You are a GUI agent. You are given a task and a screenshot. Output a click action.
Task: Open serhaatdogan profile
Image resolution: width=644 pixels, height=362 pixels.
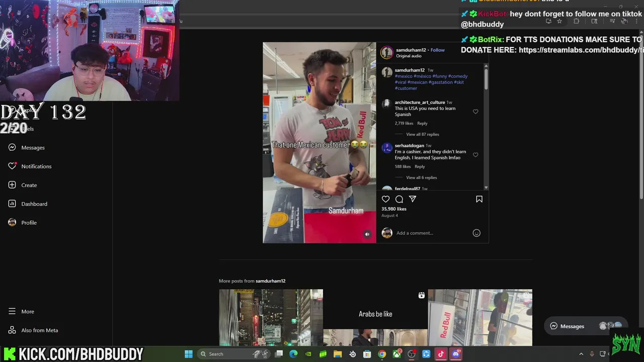click(410, 145)
